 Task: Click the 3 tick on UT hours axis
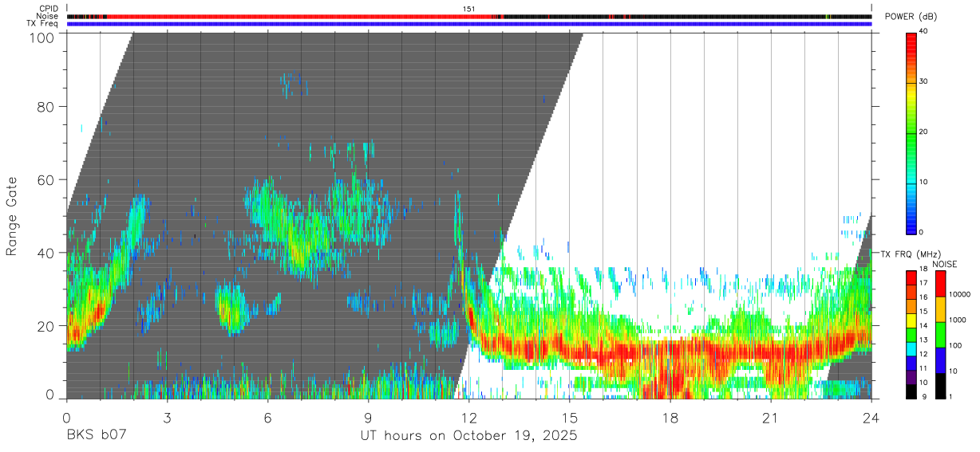(x=167, y=418)
